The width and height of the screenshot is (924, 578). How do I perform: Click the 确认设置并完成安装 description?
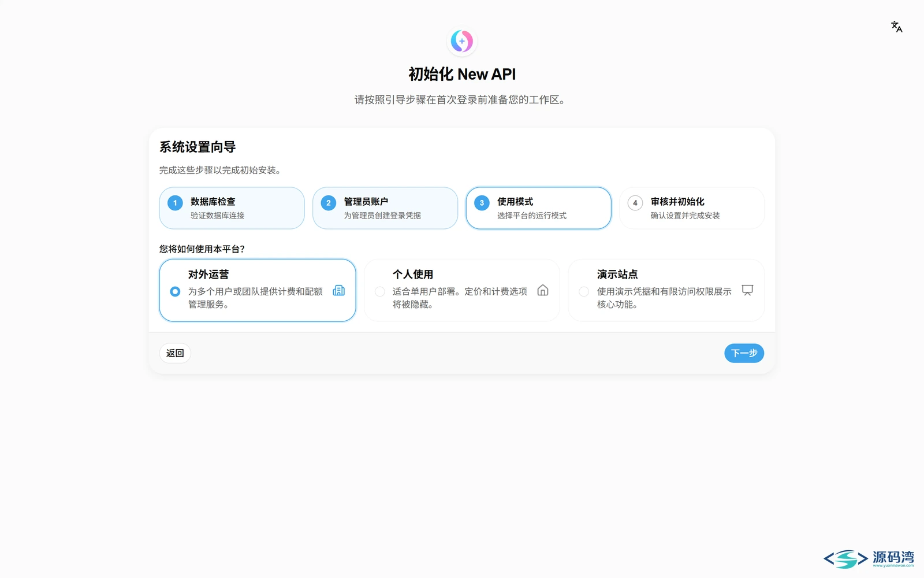click(x=685, y=216)
